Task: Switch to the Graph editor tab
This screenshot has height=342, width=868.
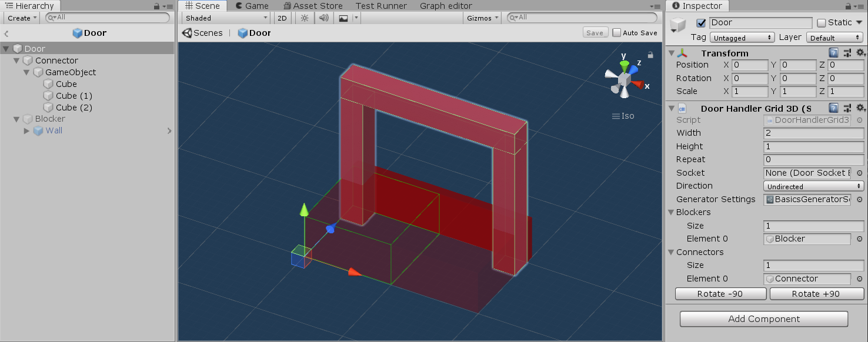Action: click(445, 6)
